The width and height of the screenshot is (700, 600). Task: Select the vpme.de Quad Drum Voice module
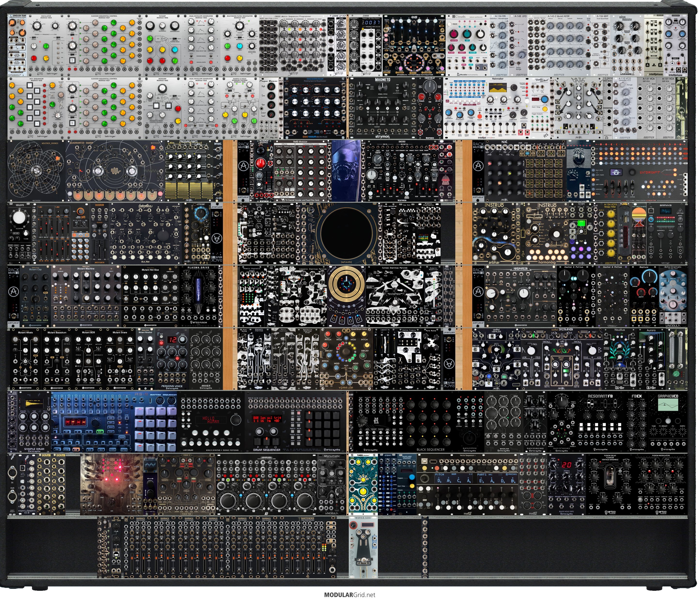346,359
